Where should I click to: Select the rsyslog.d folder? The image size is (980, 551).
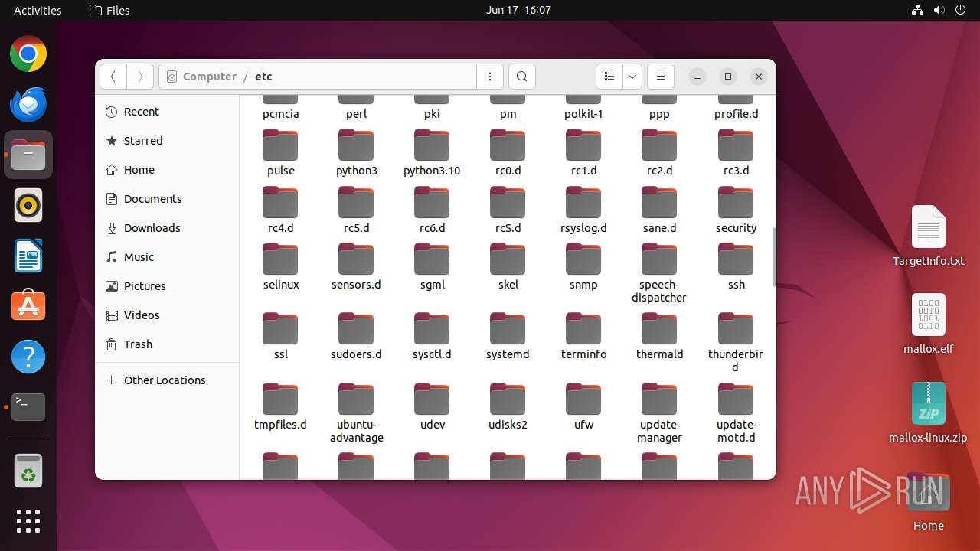[x=583, y=211]
